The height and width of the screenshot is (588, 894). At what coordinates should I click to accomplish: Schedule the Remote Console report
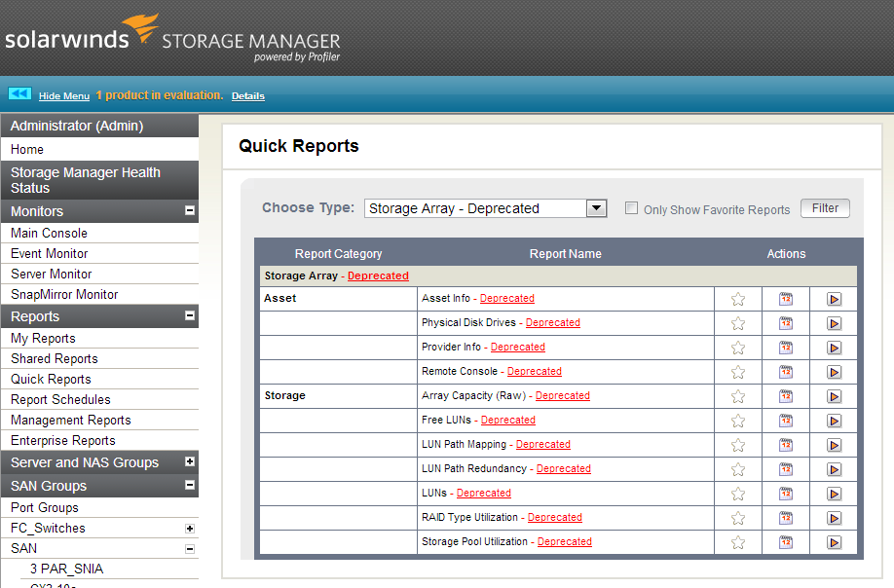(786, 372)
